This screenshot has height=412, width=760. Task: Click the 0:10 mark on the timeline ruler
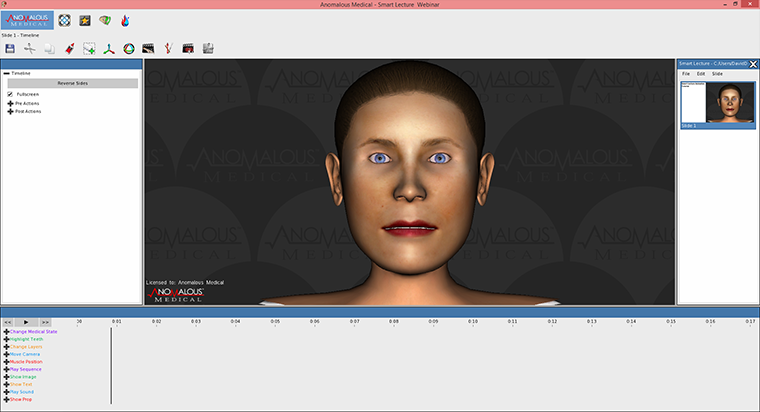(473, 321)
